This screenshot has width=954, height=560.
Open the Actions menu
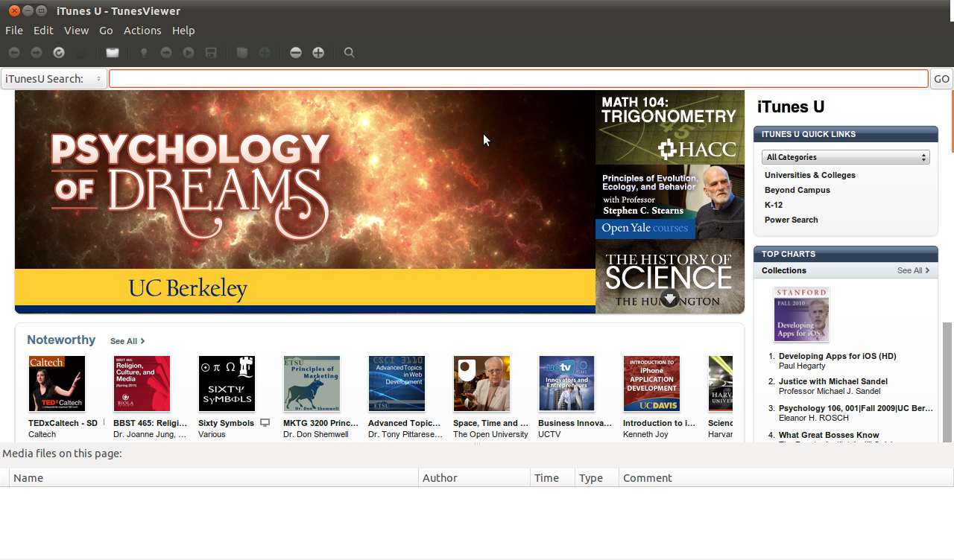coord(142,31)
